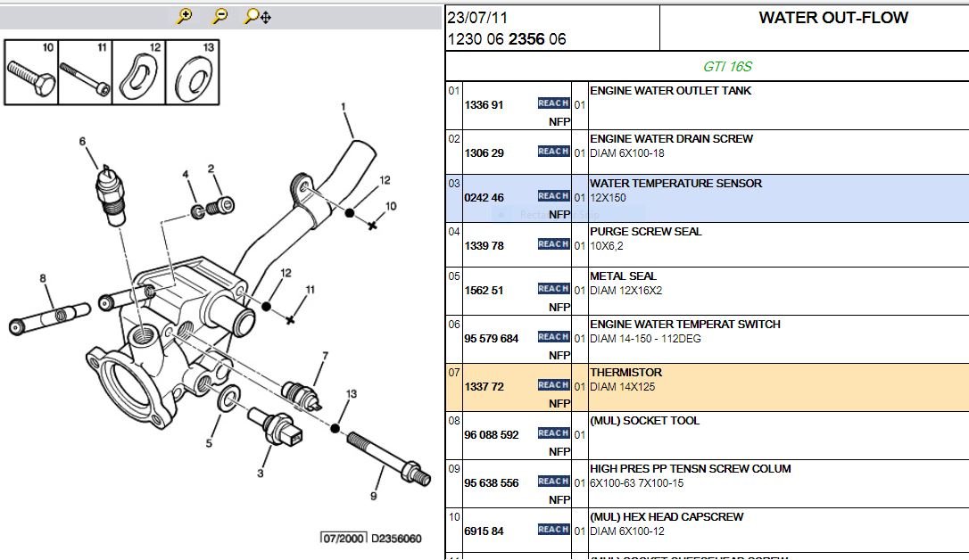Click row index 07 in parts list
The width and height of the screenshot is (969, 560).
[x=454, y=373]
